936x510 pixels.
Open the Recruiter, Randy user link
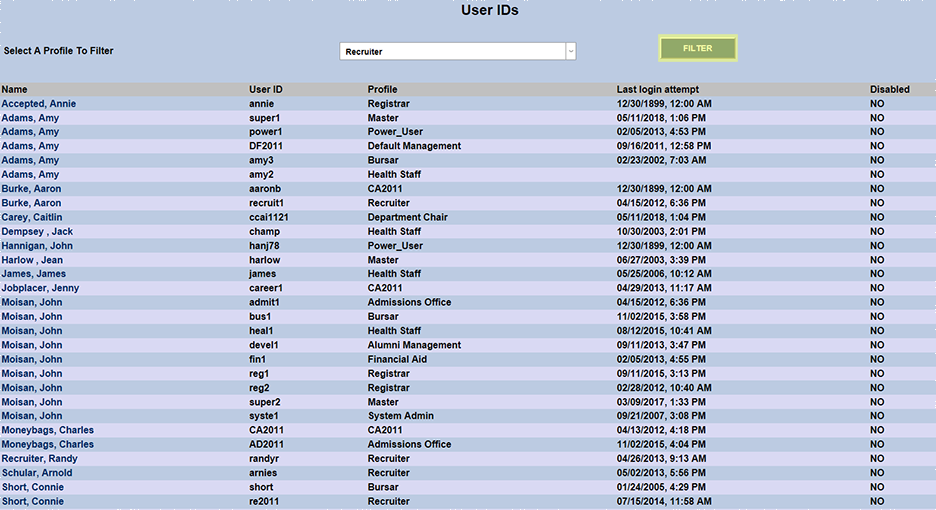click(39, 459)
